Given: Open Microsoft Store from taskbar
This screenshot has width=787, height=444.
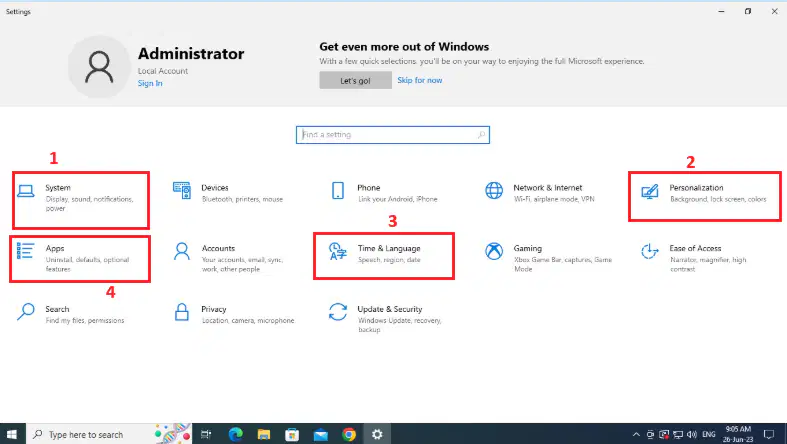Looking at the screenshot, I should coord(292,434).
